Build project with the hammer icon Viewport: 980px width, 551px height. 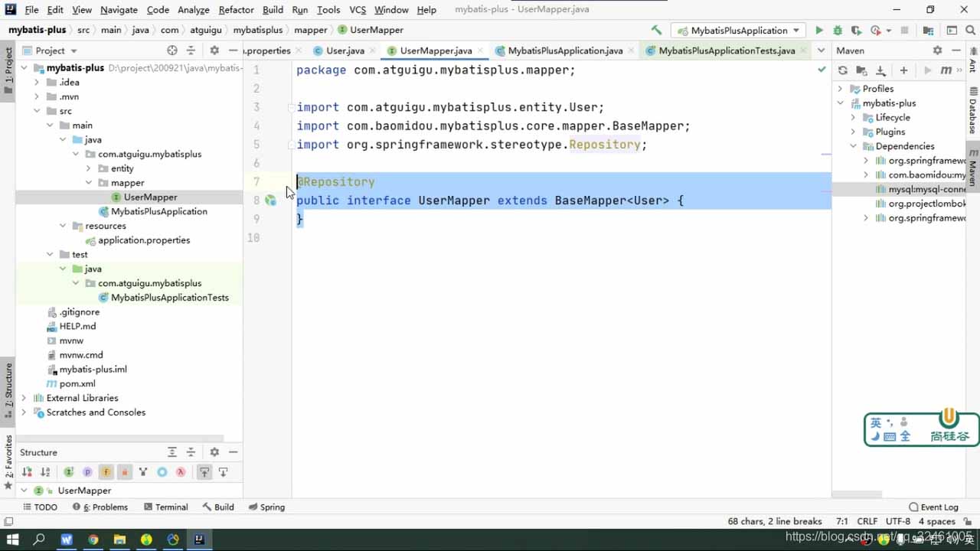tap(656, 31)
